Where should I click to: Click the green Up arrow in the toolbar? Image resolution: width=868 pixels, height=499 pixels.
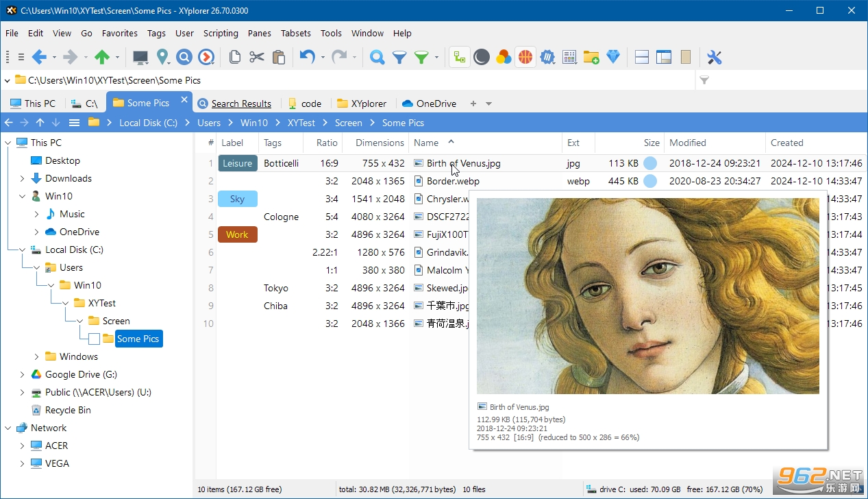(x=102, y=57)
